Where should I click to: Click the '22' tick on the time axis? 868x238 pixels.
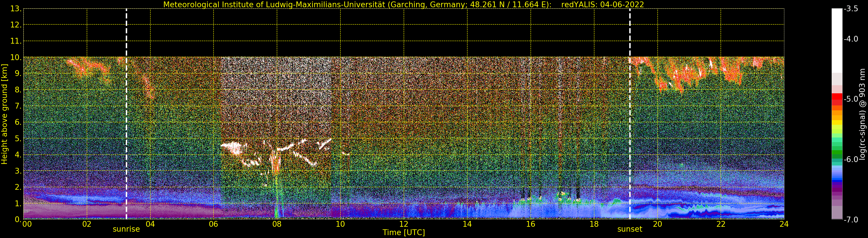[721, 224]
